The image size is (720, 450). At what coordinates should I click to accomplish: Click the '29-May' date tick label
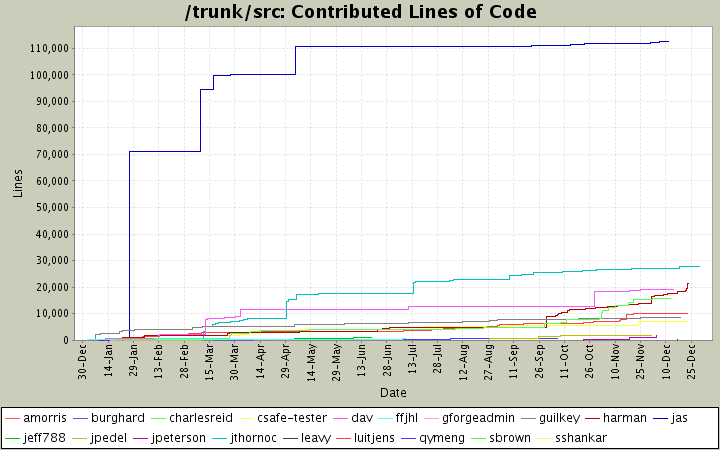(337, 362)
